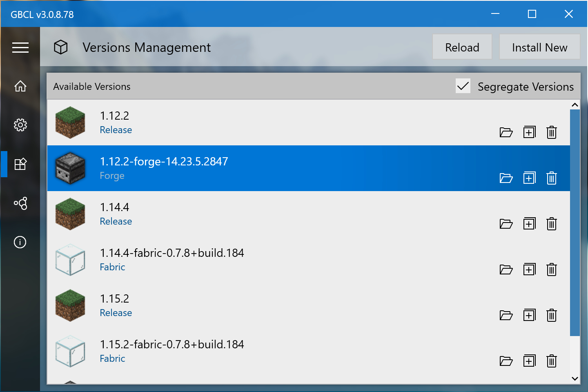Click the scroll-up arrow of the versions list
Viewport: 588px width, 392px height.
pyautogui.click(x=575, y=105)
